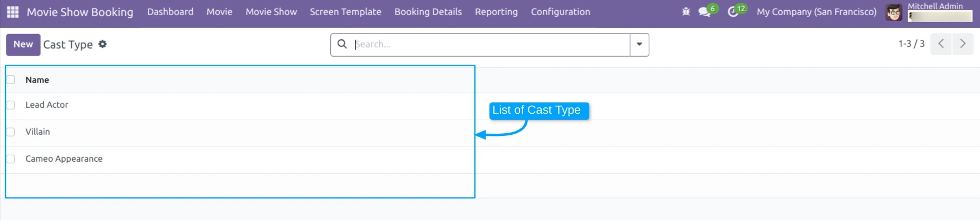Screen dimensions: 980x220
Task: Sort by the Name column header
Action: (x=37, y=80)
